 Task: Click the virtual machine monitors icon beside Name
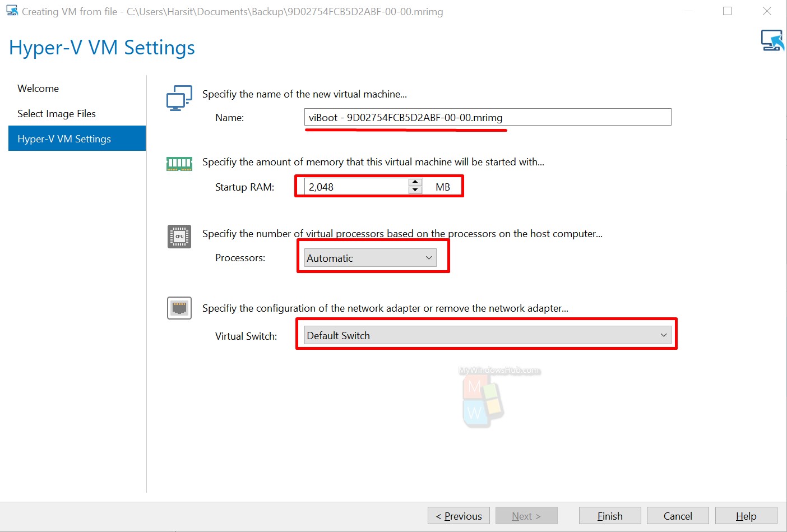(179, 98)
